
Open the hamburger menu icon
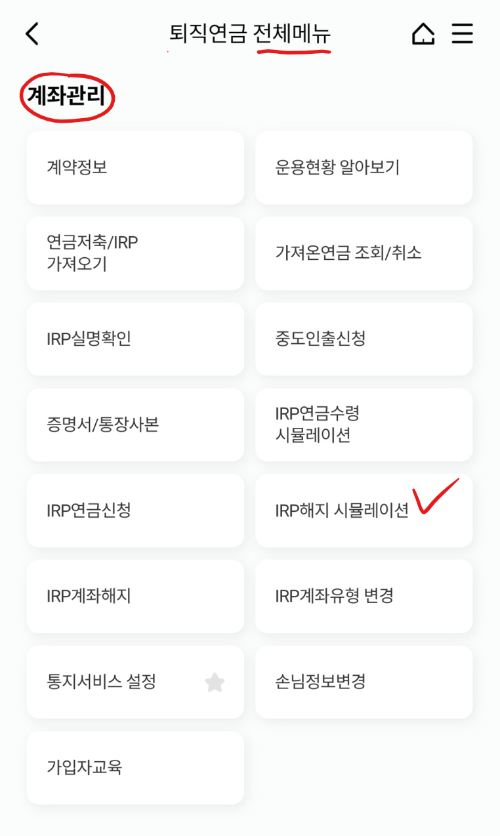click(x=462, y=34)
